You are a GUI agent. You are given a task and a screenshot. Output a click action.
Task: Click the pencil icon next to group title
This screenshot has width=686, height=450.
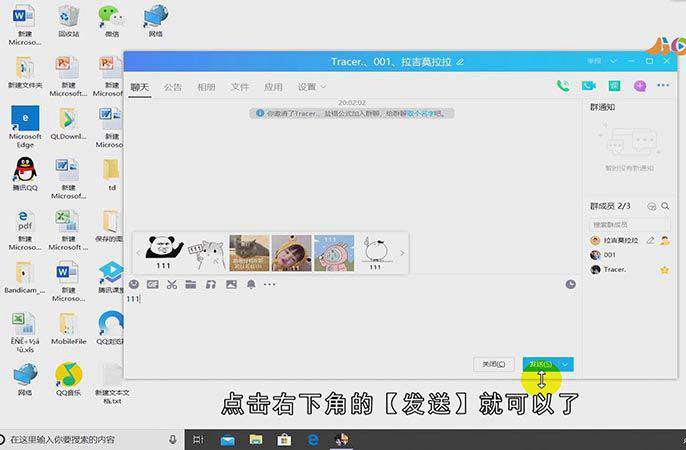(460, 62)
